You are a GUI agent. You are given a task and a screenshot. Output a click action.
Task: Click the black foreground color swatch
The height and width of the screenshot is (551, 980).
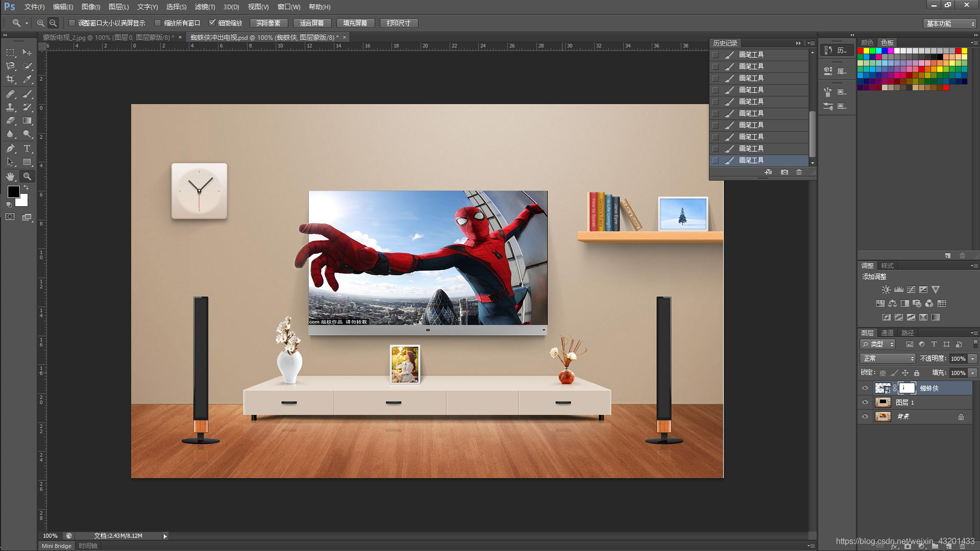coord(13,192)
